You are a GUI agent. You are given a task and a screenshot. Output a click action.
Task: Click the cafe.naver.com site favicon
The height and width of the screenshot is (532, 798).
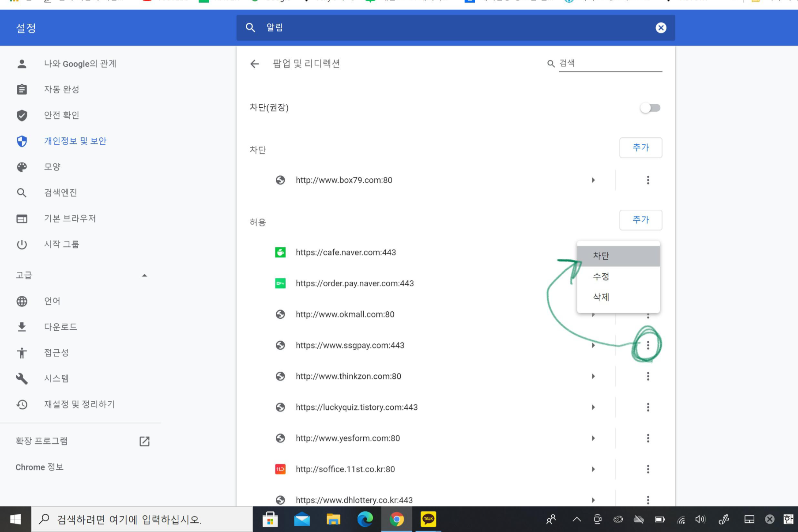click(280, 253)
